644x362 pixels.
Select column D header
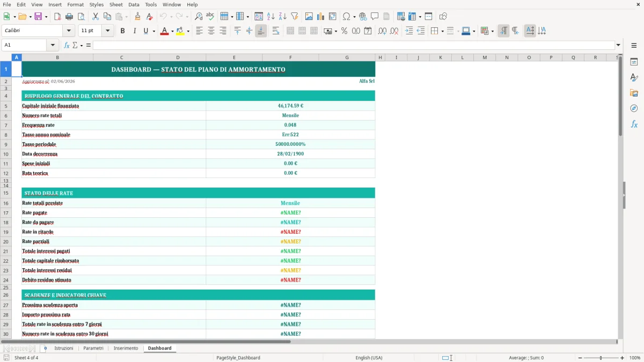click(178, 57)
